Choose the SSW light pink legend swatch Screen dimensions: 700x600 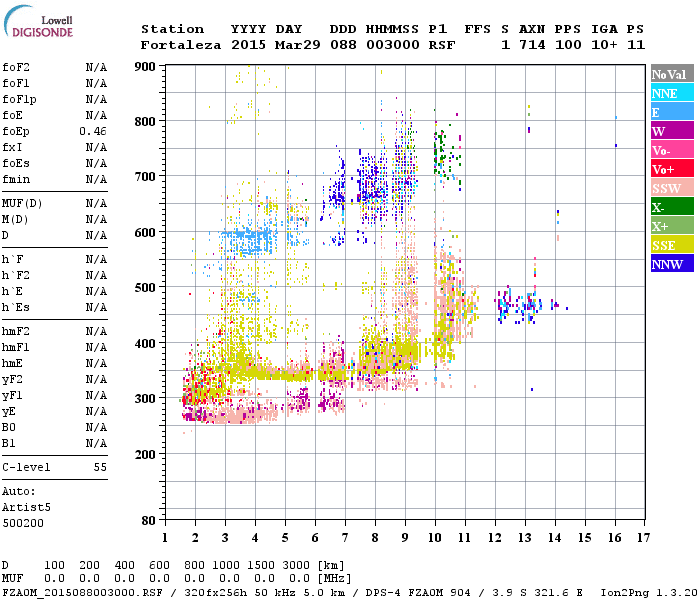point(670,188)
